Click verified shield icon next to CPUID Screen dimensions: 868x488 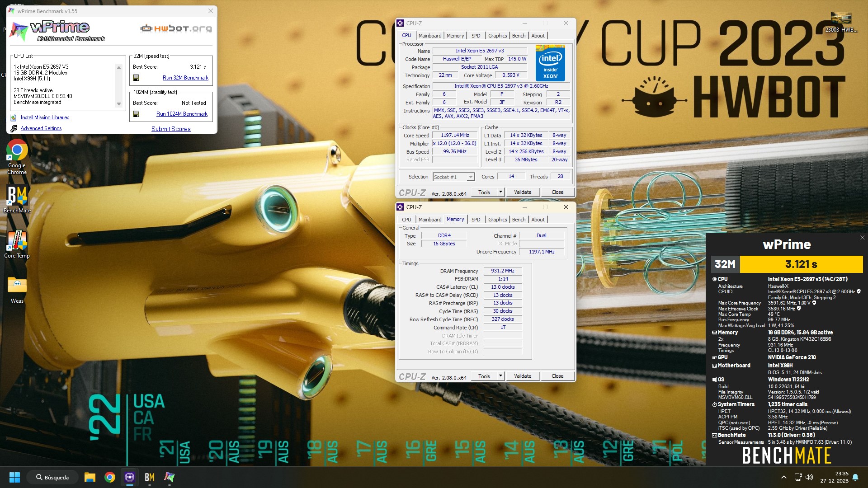tap(859, 291)
